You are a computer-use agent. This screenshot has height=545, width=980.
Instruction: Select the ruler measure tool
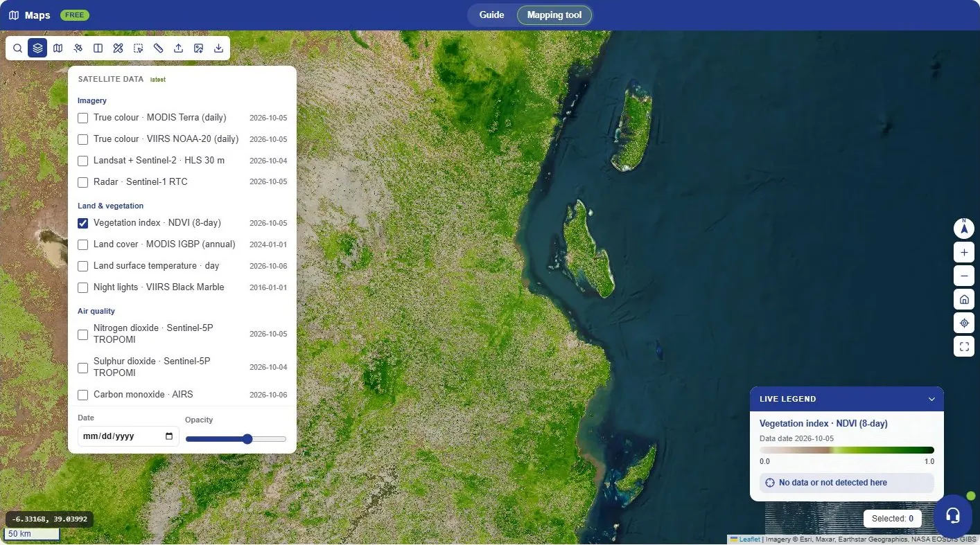click(x=158, y=48)
